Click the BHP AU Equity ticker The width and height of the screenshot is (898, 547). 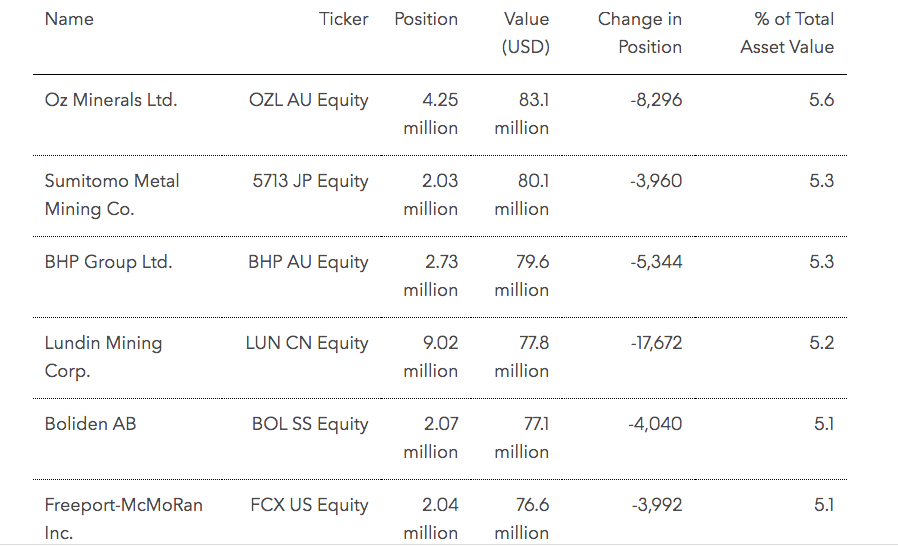pos(308,262)
